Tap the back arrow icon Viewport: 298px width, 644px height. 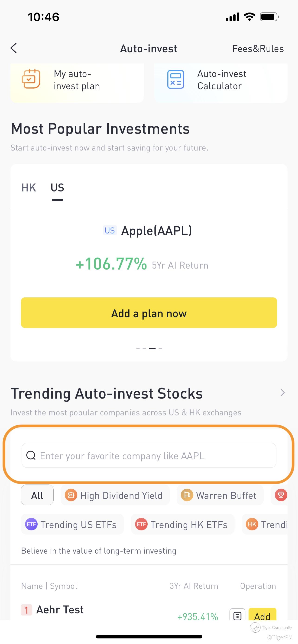14,48
